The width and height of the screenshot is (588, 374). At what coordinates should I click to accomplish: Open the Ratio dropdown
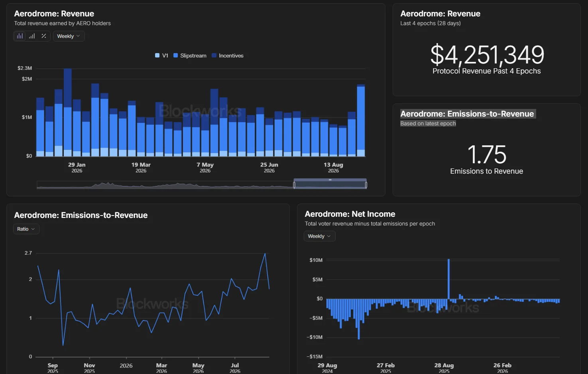tap(26, 229)
